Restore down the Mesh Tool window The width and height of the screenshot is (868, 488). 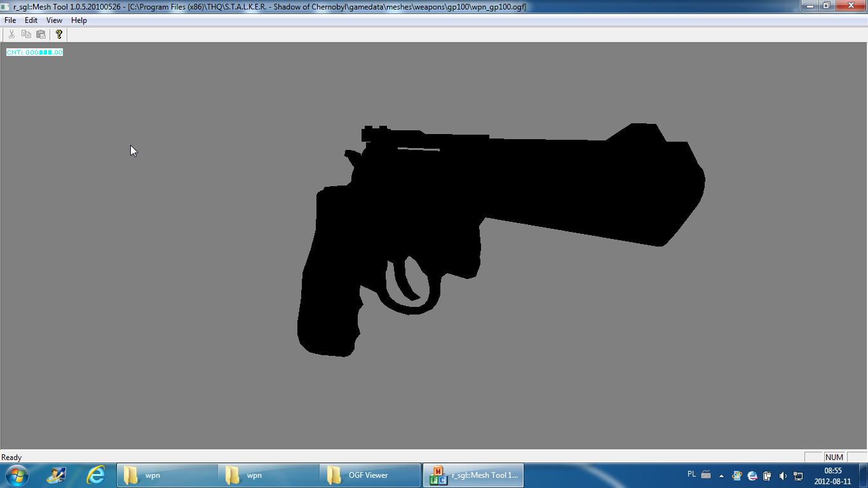(x=827, y=6)
